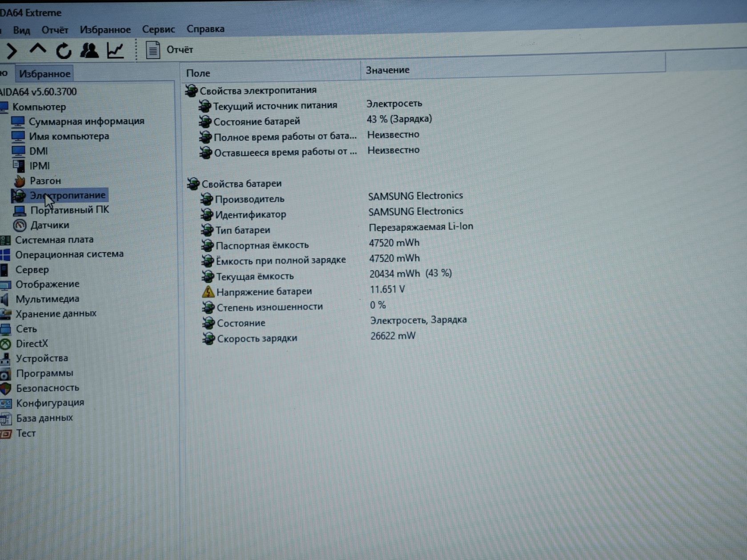
Task: Click the Forward navigation arrow icon
Action: tap(11, 51)
